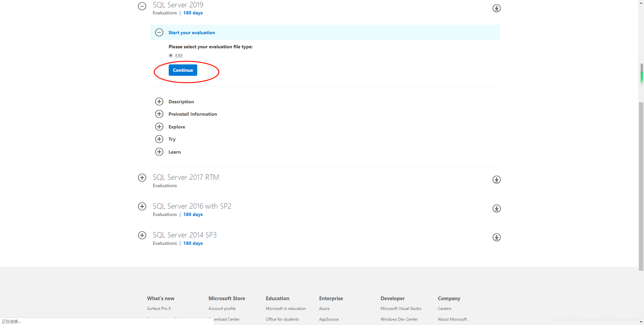Click 180 days under SQL Server 2016
Viewport: 644px width, 325px height.
(193, 215)
